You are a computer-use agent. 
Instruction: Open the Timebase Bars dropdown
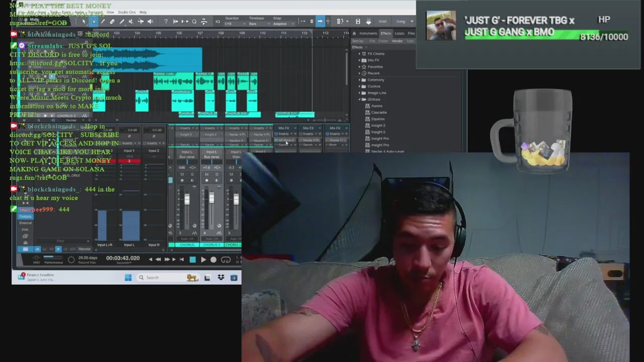pyautogui.click(x=260, y=24)
